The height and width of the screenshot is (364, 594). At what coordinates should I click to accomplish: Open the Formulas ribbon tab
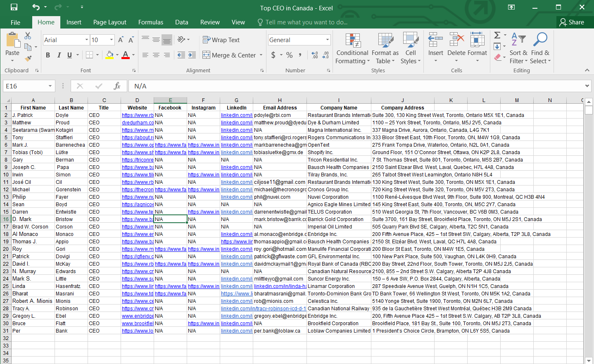[150, 22]
